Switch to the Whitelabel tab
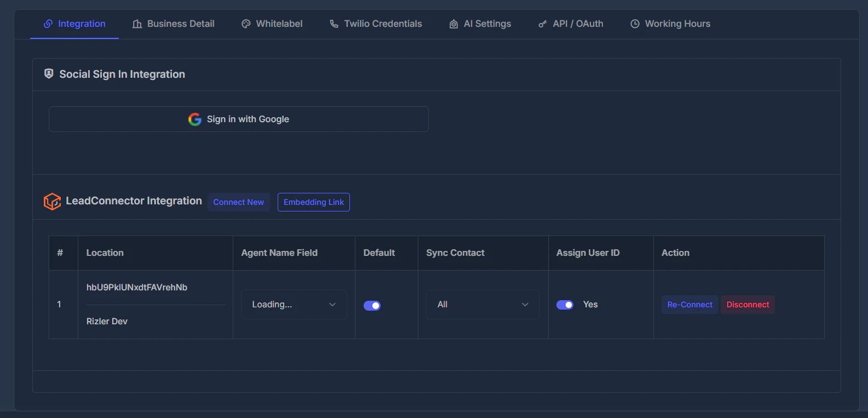The image size is (868, 418). (272, 24)
